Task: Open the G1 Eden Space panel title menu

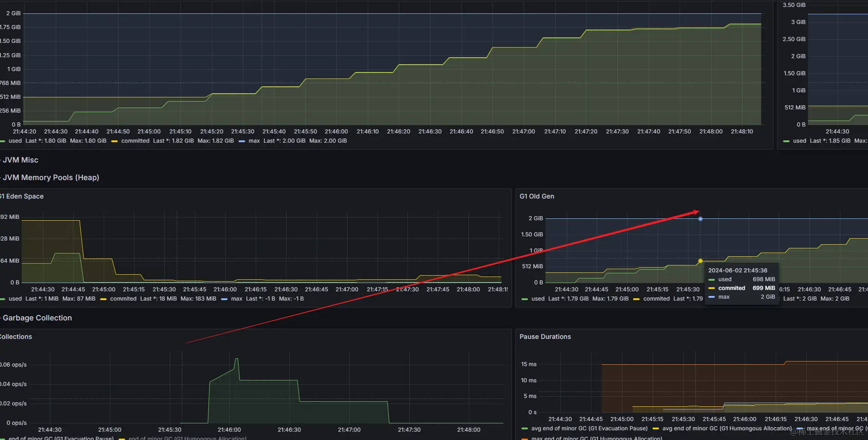Action: click(x=22, y=196)
